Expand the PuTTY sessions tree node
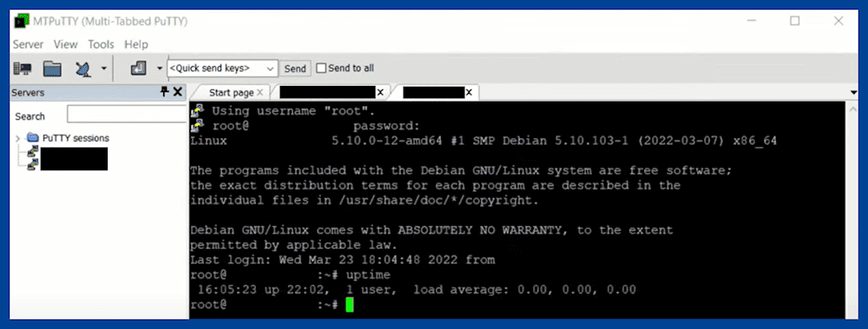 pyautogui.click(x=17, y=139)
